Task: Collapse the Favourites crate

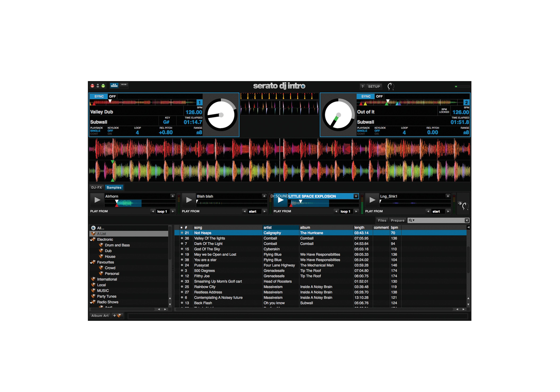Action: coord(91,263)
